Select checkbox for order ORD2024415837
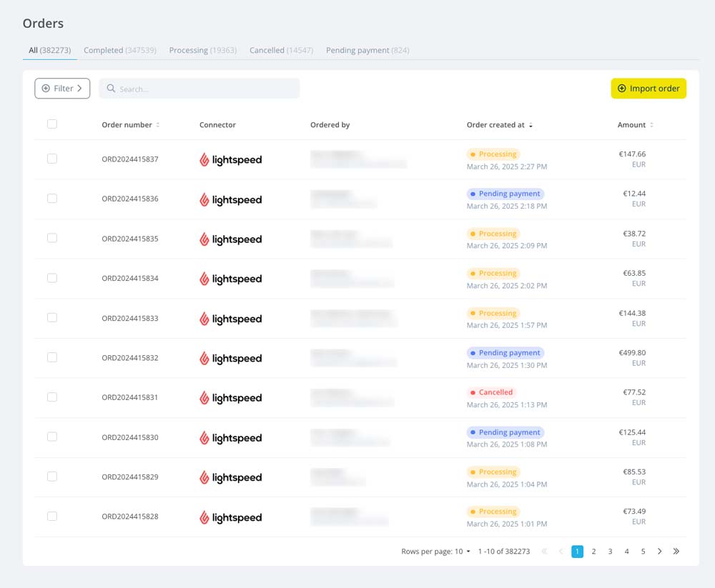Image resolution: width=715 pixels, height=588 pixels. tap(52, 159)
